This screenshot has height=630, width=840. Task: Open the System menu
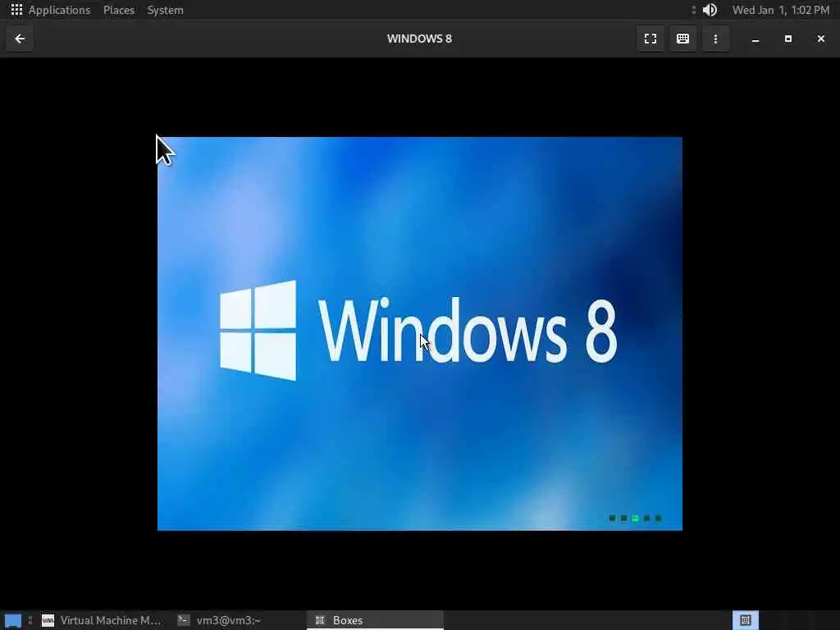click(165, 10)
